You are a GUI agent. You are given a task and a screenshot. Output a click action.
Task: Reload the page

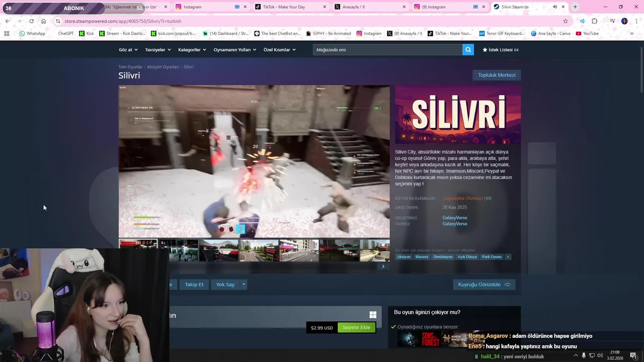[32, 21]
